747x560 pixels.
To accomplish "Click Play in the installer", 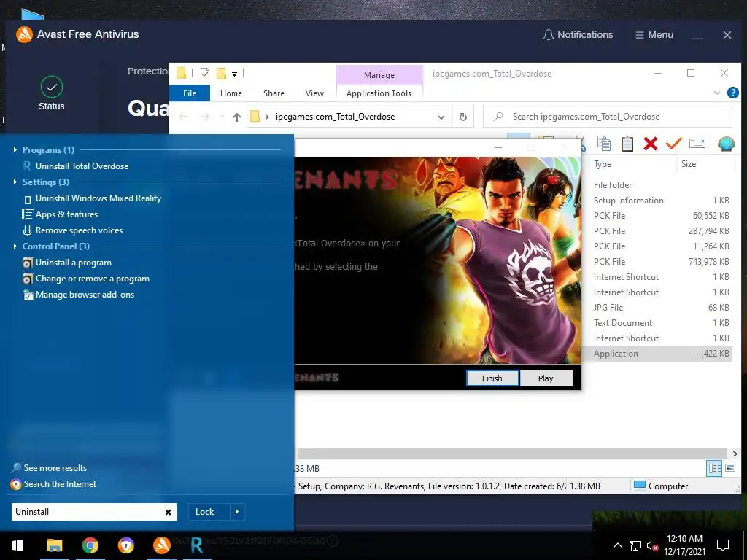I will pos(546,378).
